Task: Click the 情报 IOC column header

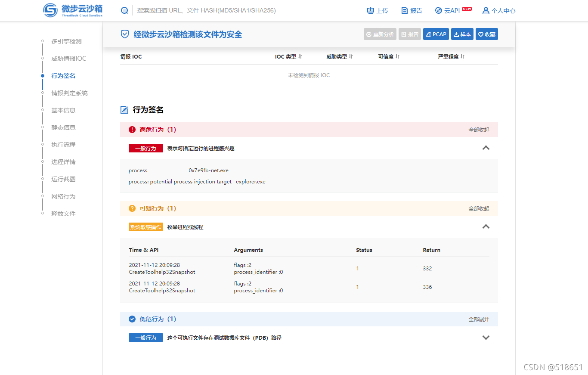Action: [131, 56]
